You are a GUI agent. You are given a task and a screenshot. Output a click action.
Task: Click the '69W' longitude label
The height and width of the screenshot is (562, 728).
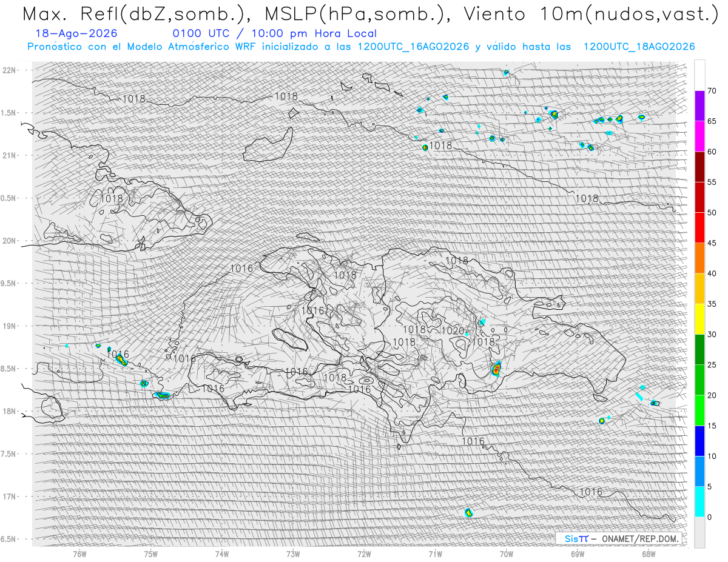pos(578,553)
